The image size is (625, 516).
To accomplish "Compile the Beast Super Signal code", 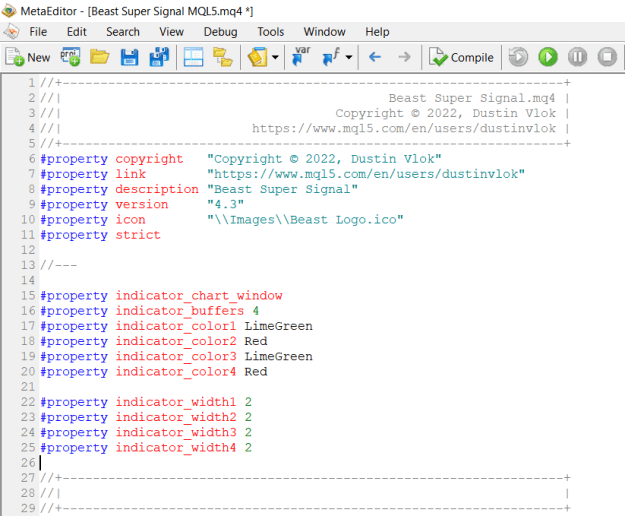I will 461,57.
